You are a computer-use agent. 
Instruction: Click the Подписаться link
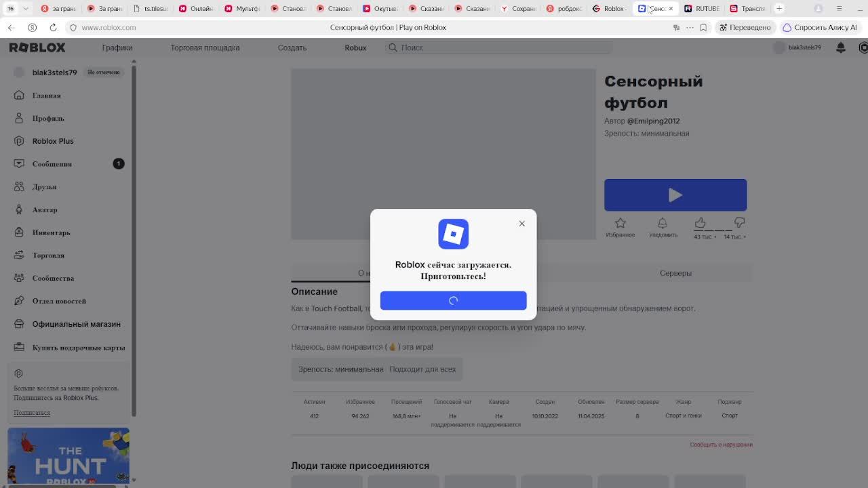[x=32, y=413]
